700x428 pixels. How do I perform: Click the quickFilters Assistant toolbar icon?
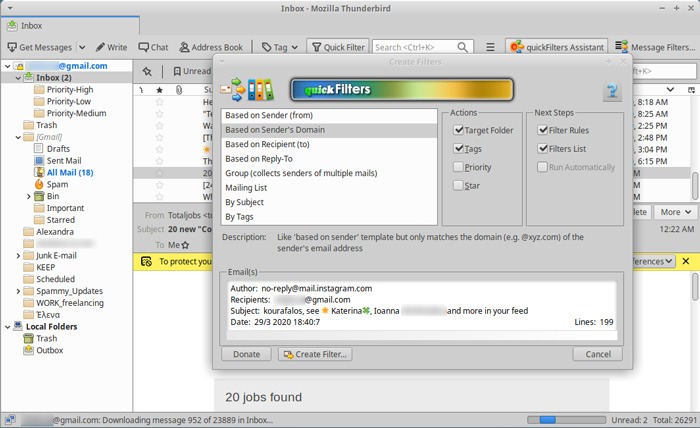(x=517, y=47)
